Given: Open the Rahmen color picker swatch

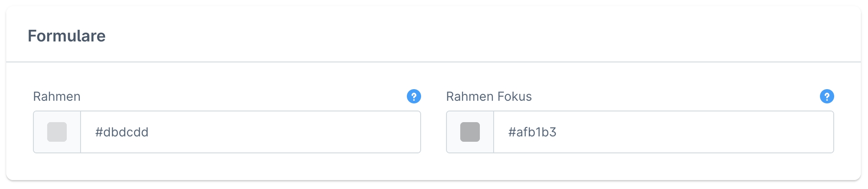Looking at the screenshot, I should [x=57, y=132].
